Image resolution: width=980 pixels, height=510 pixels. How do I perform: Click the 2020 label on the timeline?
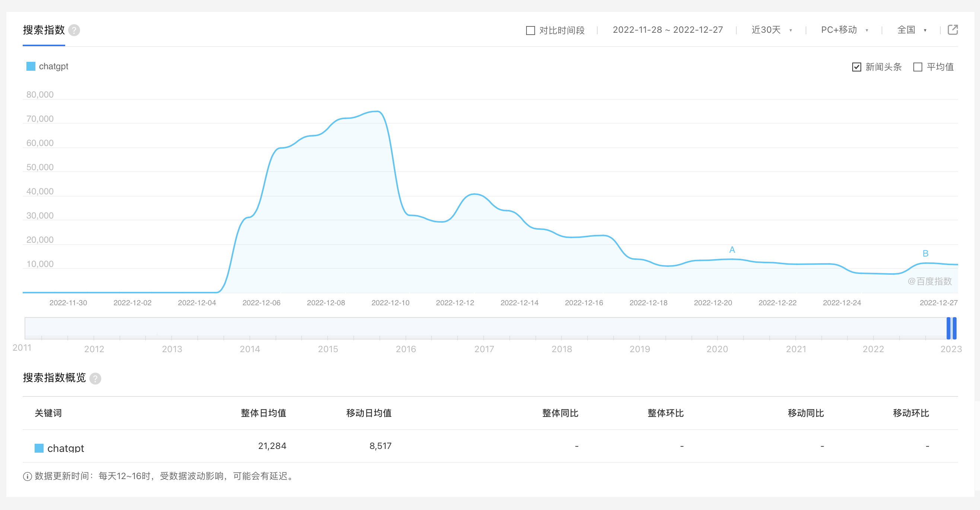[x=717, y=349]
